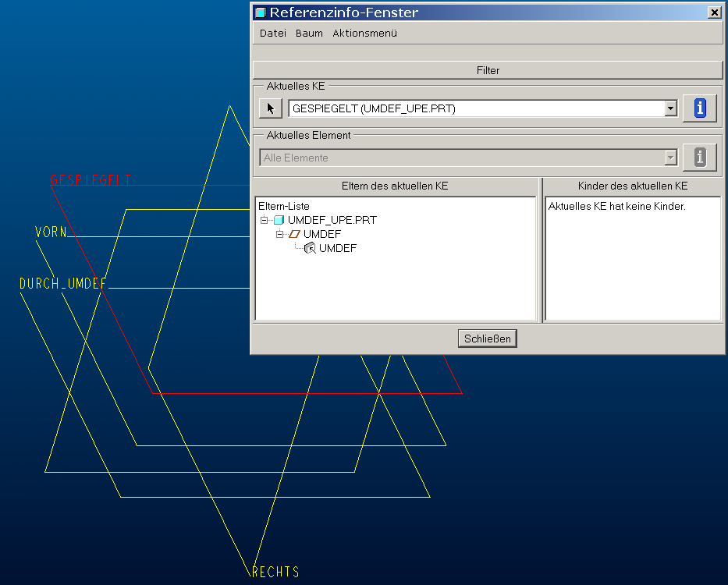This screenshot has height=585, width=728.
Task: Click the cyan part icon next to UMDEF_UPE.PRT
Action: coord(279,220)
